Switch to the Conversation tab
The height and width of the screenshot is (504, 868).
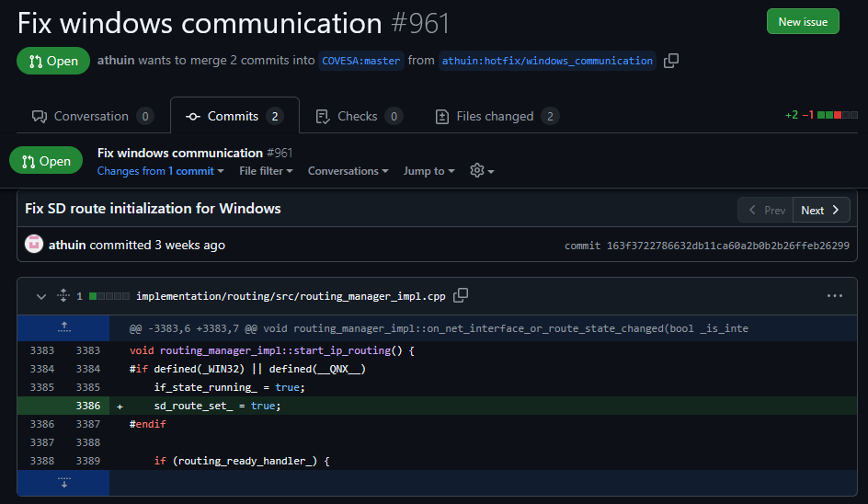click(x=92, y=117)
